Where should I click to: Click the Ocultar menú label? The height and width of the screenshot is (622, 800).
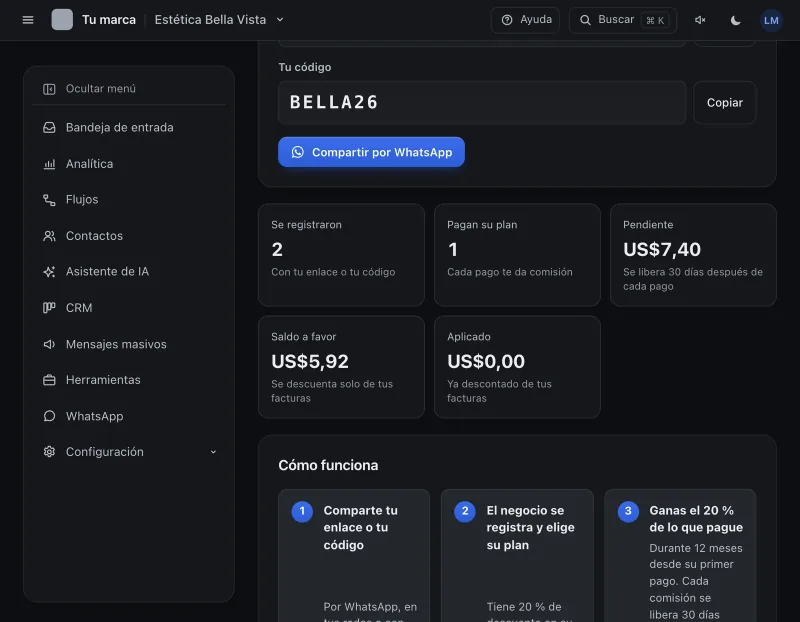(x=101, y=89)
